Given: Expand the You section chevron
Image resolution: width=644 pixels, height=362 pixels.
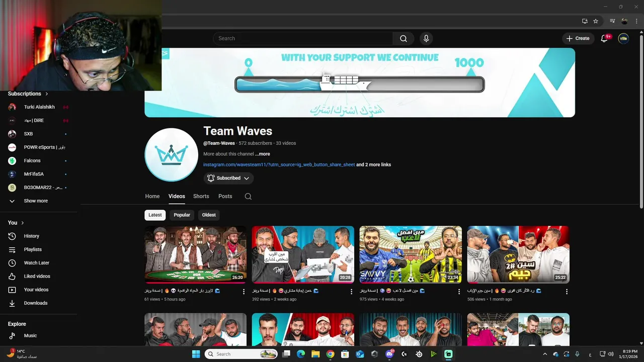Looking at the screenshot, I should tap(22, 223).
